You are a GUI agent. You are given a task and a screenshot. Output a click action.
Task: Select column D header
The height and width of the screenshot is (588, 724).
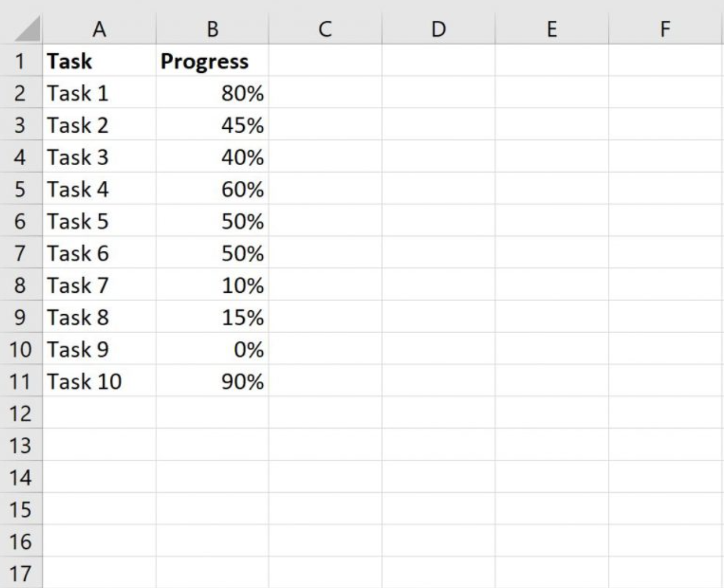(438, 29)
